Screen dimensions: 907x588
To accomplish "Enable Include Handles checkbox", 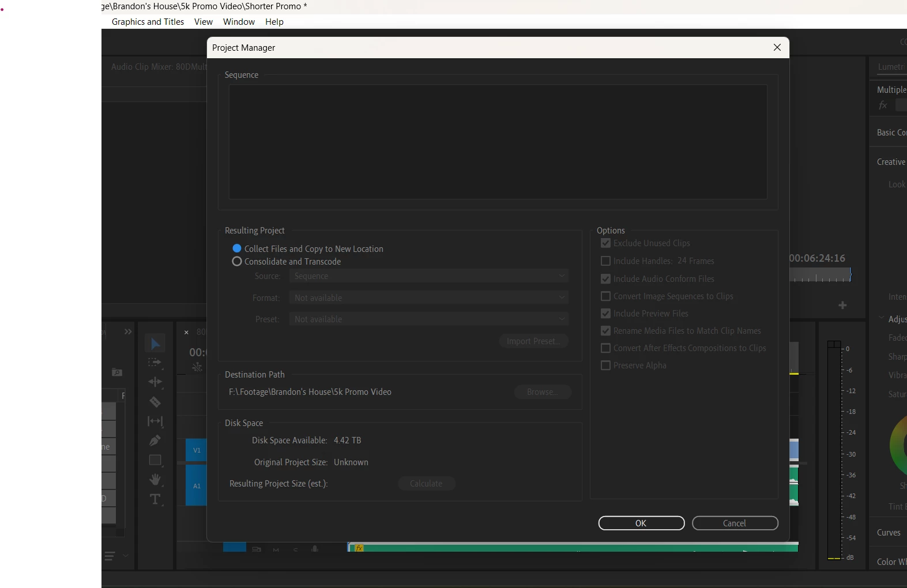I will (605, 261).
